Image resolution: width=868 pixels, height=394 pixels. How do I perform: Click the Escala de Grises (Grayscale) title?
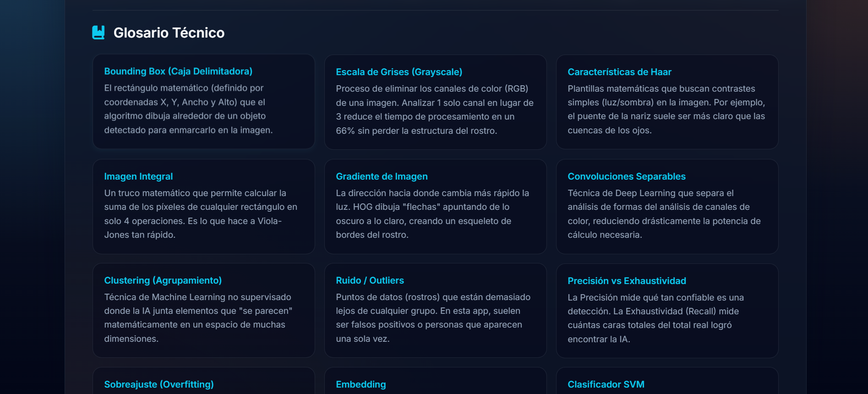point(399,72)
